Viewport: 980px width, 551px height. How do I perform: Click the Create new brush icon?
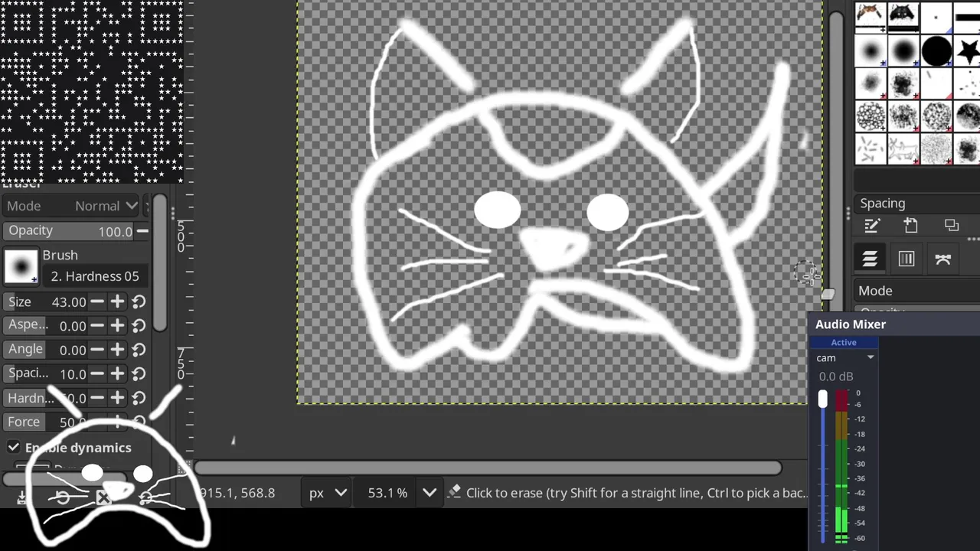(x=911, y=226)
